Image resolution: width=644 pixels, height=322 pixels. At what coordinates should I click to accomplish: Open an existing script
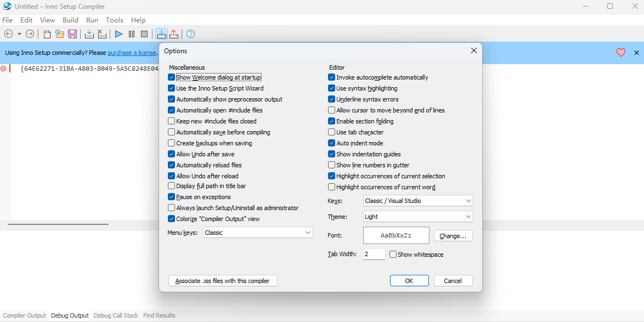coord(59,33)
